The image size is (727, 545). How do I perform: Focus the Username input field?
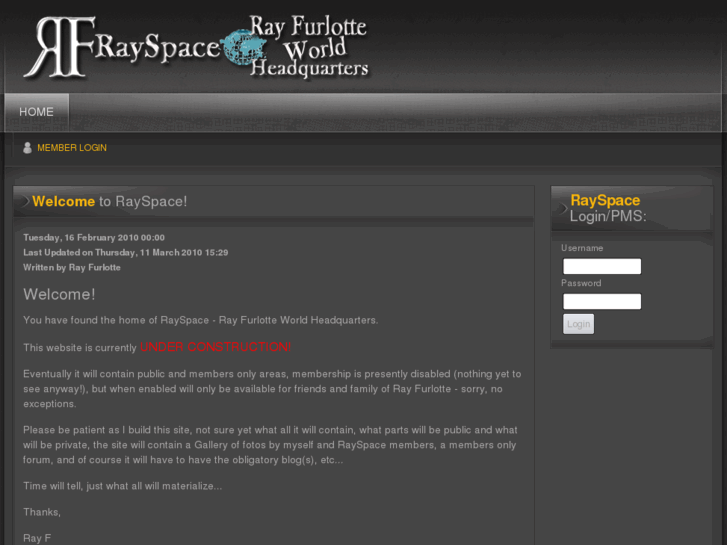(x=602, y=266)
